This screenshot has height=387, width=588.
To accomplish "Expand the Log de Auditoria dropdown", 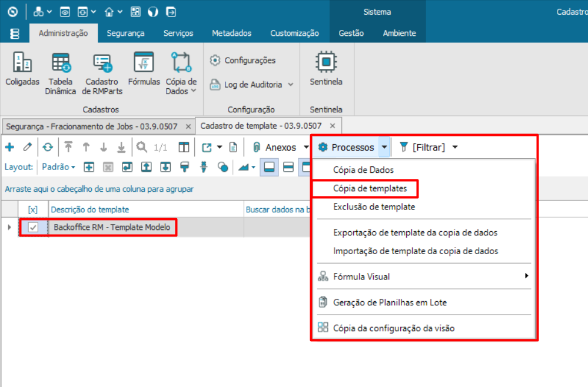I will click(290, 85).
